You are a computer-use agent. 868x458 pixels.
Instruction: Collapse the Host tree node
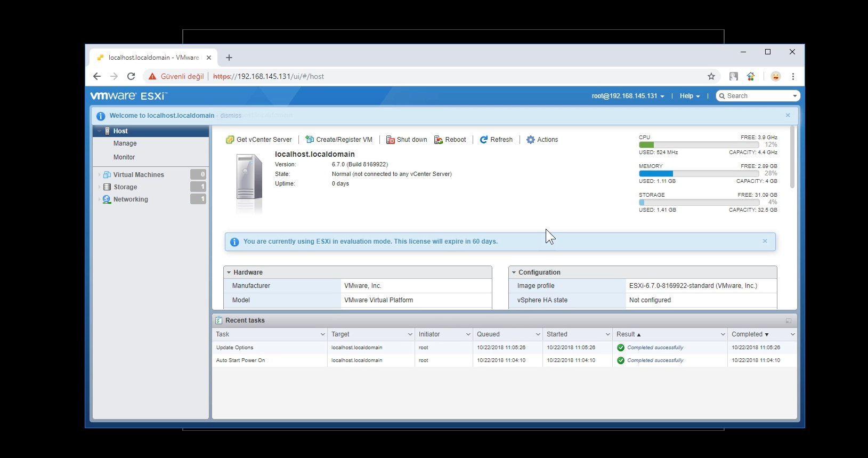pyautogui.click(x=99, y=131)
